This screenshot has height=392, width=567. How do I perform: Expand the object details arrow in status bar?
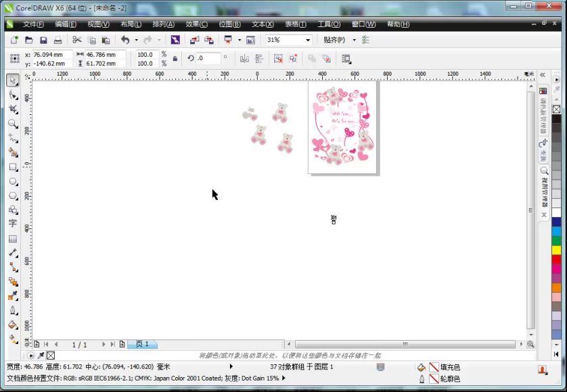(x=231, y=367)
